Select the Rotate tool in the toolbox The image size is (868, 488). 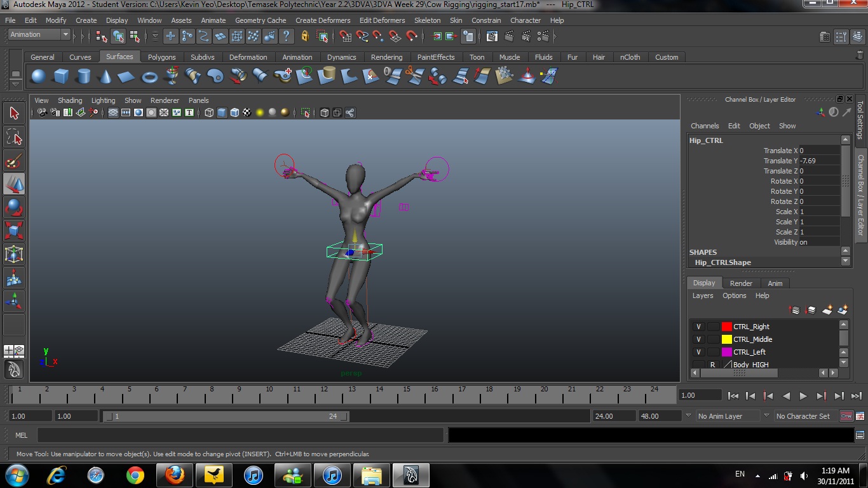tap(14, 207)
